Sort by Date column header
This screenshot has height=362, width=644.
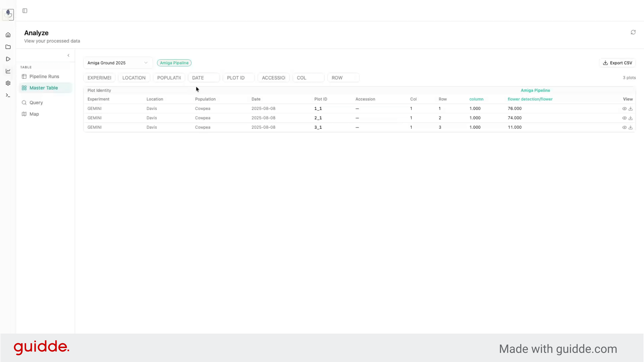pos(256,99)
